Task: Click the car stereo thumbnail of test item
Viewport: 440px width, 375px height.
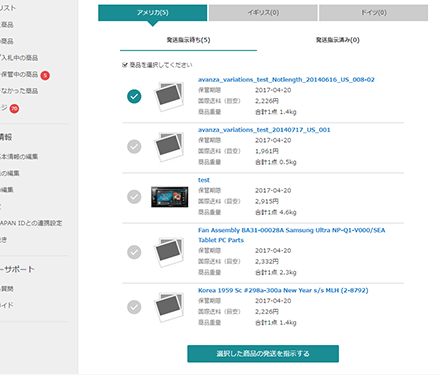Action: coord(169,197)
